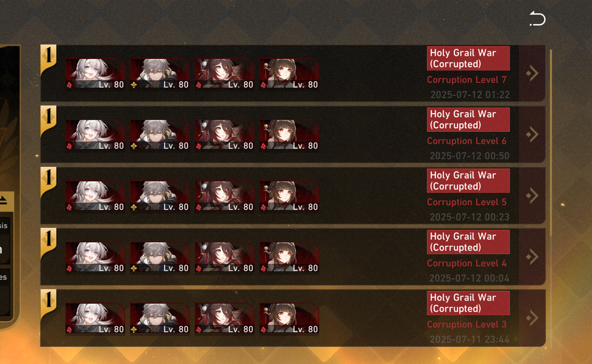This screenshot has width=592, height=364.
Task: Open Corruption Level 4 details arrow
Action: [532, 257]
